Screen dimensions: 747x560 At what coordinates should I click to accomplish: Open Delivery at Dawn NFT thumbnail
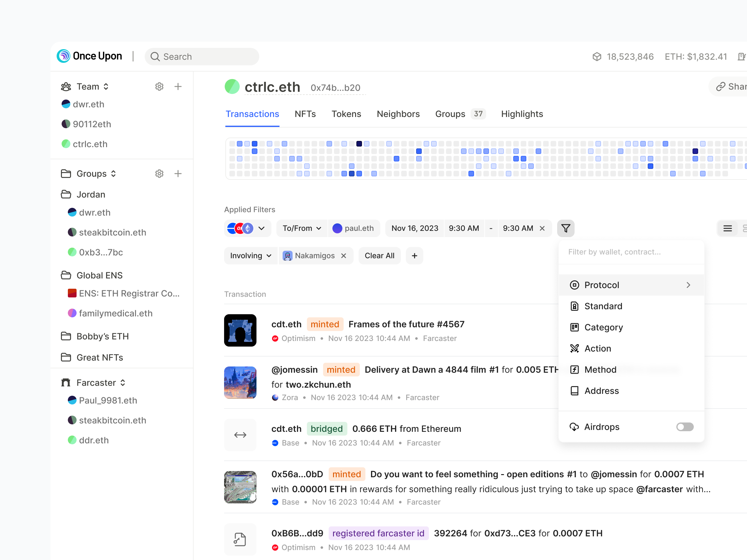(x=240, y=383)
